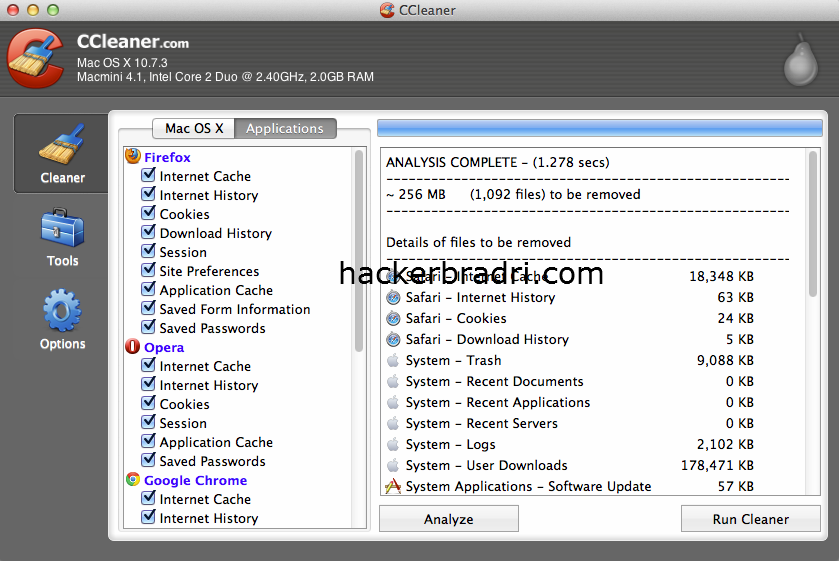The image size is (839, 561).
Task: Uncheck Opera Session
Action: pos(148,422)
